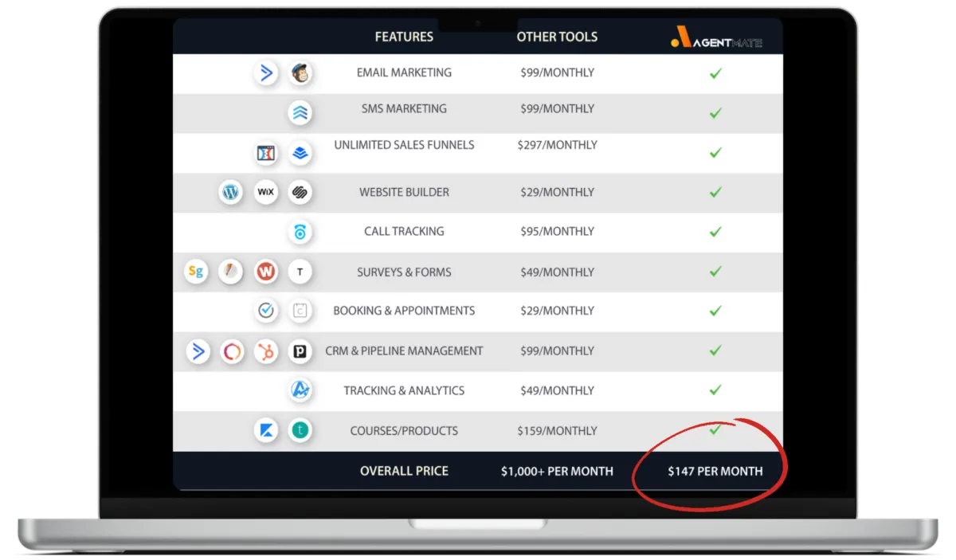Screen dimensions: 956x560
Task: Click the green checkmark in Call Tracking row
Action: click(715, 232)
